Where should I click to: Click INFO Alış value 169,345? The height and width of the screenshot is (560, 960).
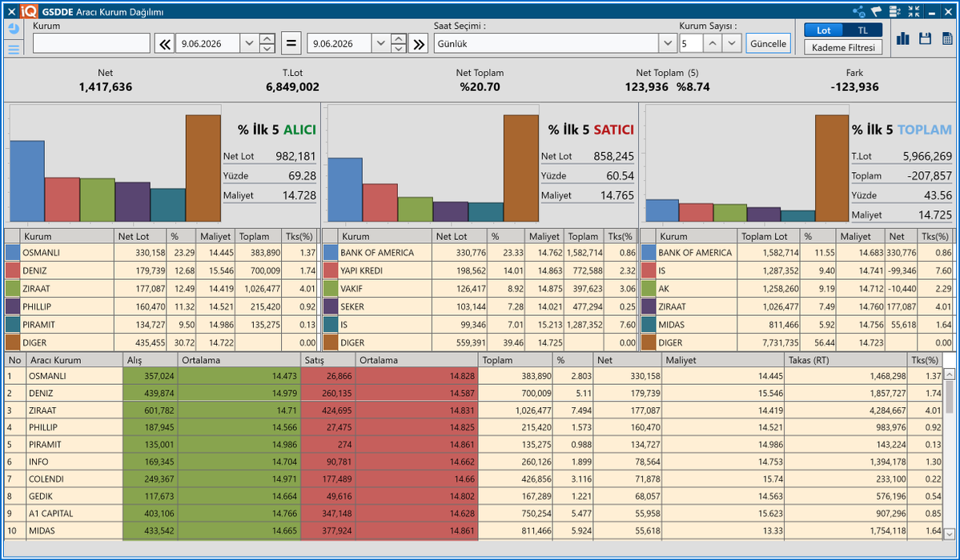159,462
